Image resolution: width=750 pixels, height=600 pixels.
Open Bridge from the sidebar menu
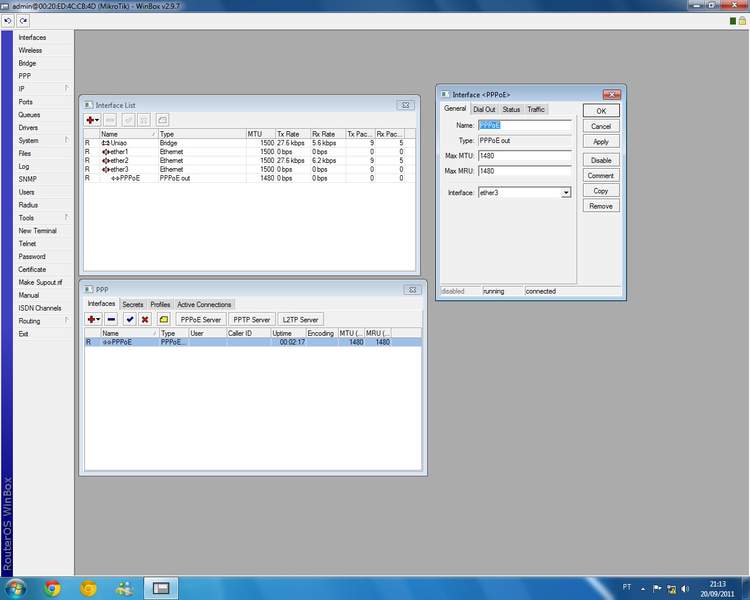point(27,63)
